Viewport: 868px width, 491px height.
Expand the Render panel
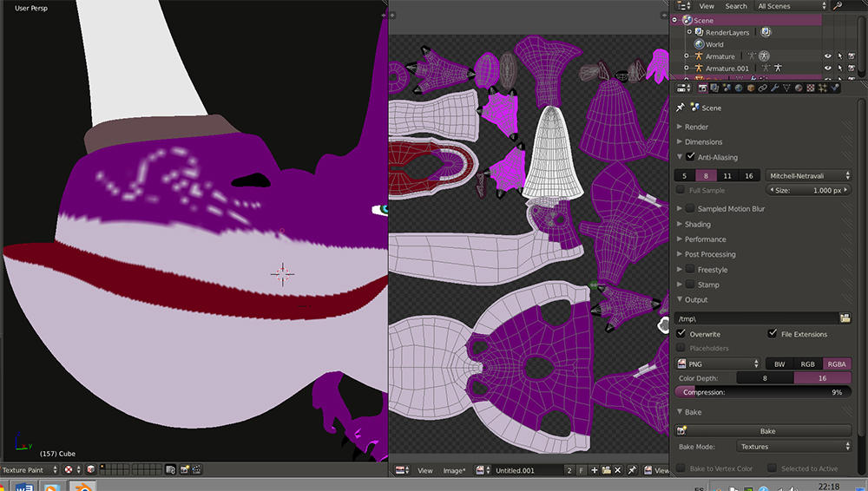coord(696,127)
